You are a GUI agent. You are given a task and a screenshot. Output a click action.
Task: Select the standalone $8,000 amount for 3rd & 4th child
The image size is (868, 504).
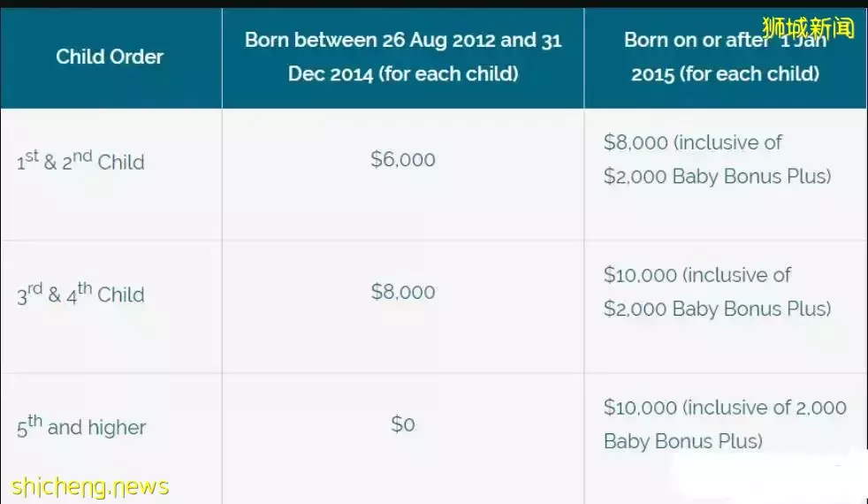(403, 293)
